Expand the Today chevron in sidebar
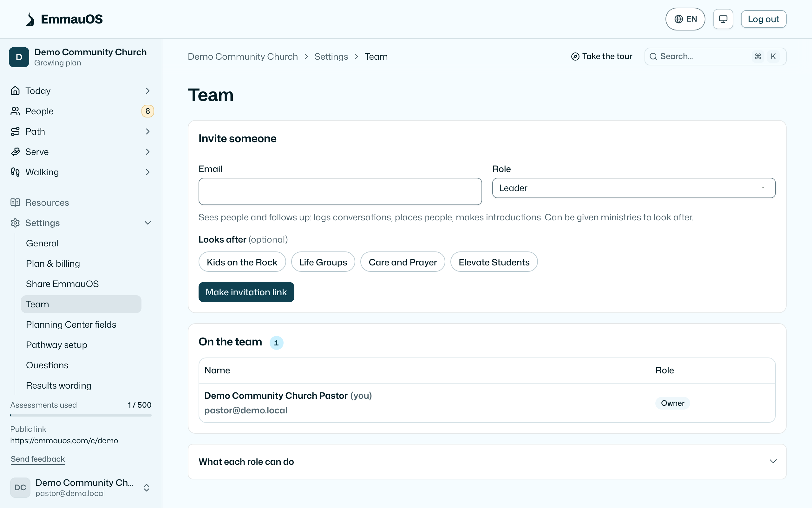812x508 pixels. click(147, 91)
